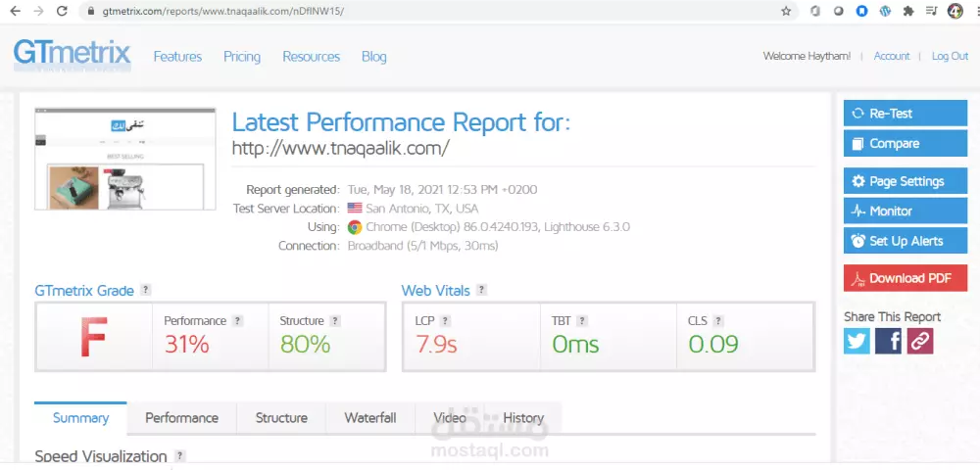Open help icon next to Web Vitals
Viewport: 980px width, 470px height.
click(x=481, y=290)
